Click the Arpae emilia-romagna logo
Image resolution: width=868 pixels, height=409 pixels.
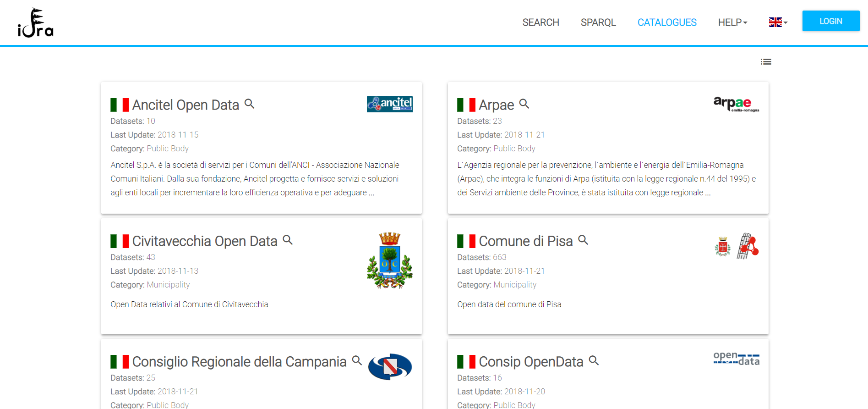coord(736,104)
